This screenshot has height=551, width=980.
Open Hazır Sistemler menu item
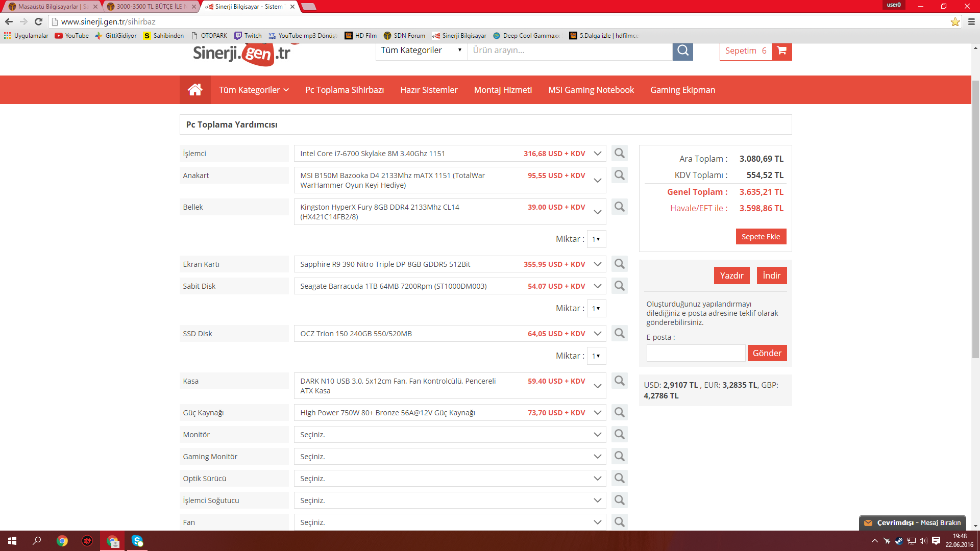429,90
